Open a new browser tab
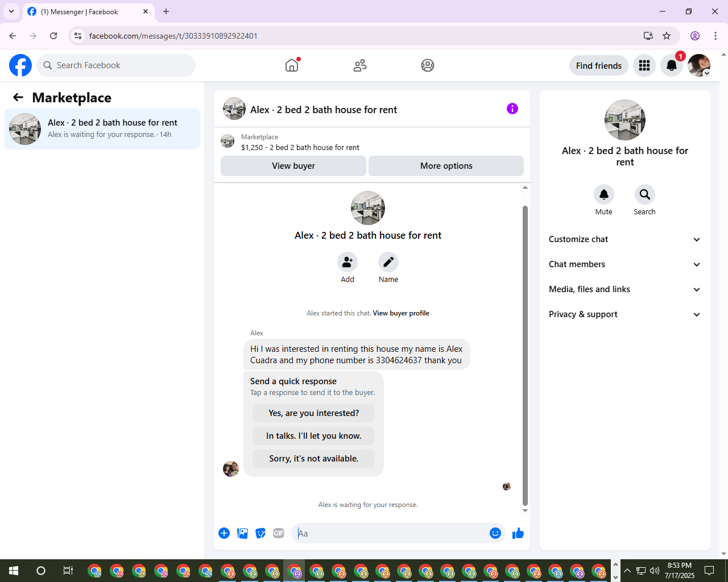 pos(166,11)
